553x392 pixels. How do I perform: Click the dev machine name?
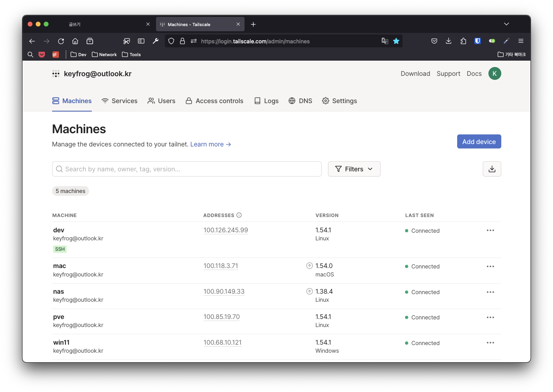(x=59, y=230)
